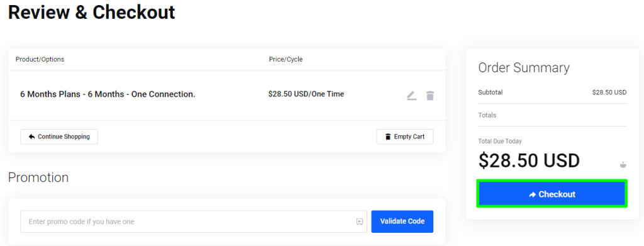Click the autofill icon inside the promo field
This screenshot has width=644, height=246.
[x=359, y=221]
